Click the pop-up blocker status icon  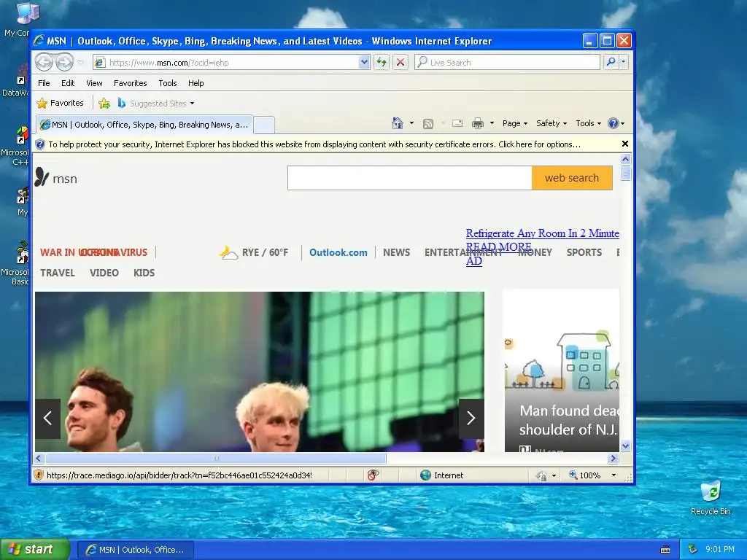[x=373, y=475]
